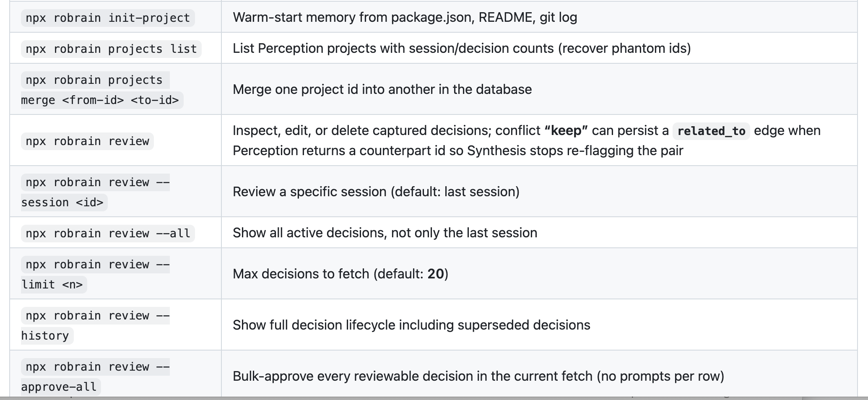
Task: Click the 'related_to' inline code label
Action: 711,131
